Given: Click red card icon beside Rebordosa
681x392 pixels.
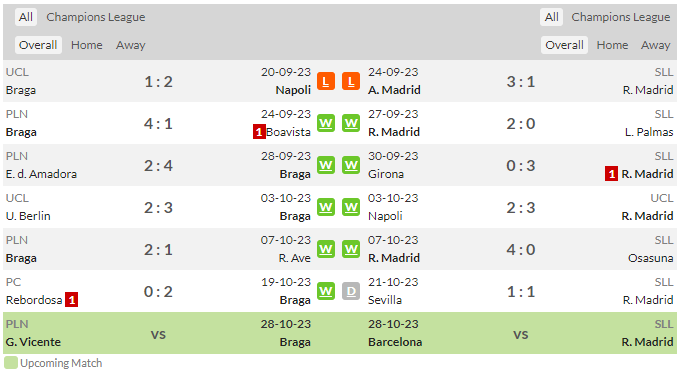Looking at the screenshot, I should pos(71,300).
